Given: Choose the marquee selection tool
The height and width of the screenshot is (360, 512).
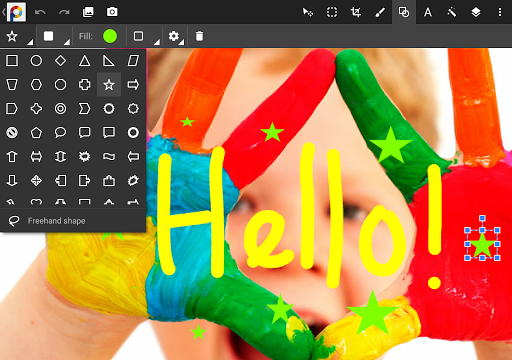Looking at the screenshot, I should [x=332, y=12].
